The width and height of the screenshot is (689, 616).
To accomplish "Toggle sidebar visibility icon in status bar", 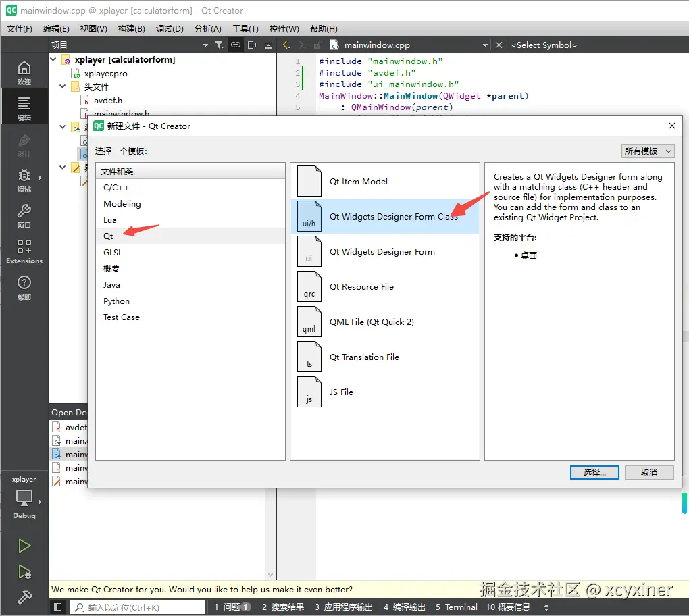I will pos(57,607).
